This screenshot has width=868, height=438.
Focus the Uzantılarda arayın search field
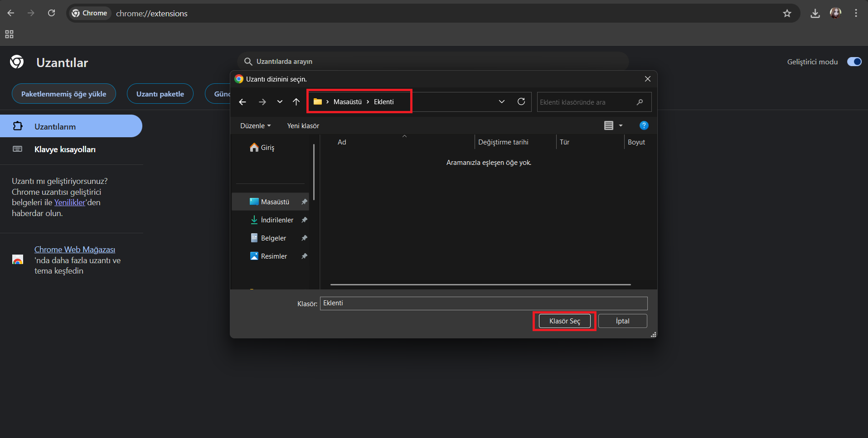coord(433,62)
